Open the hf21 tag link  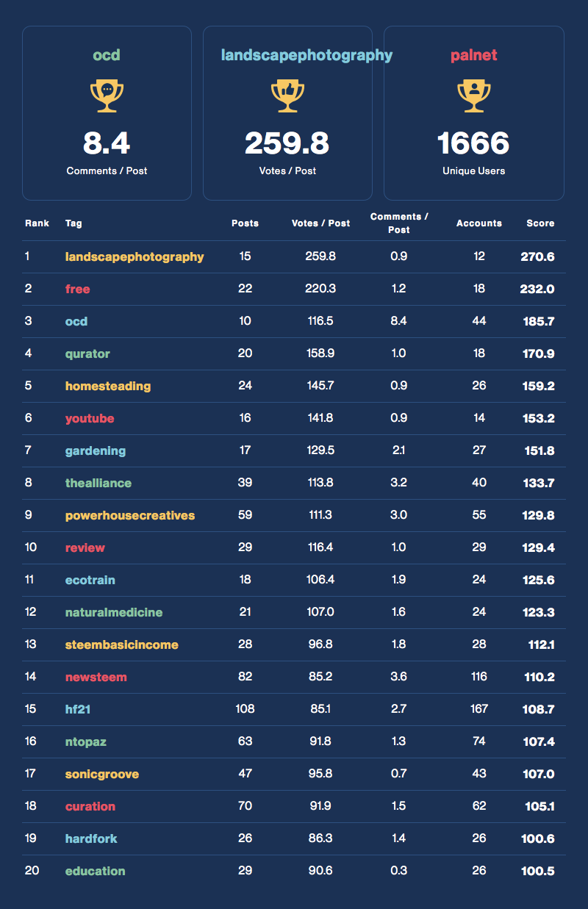[x=78, y=709]
